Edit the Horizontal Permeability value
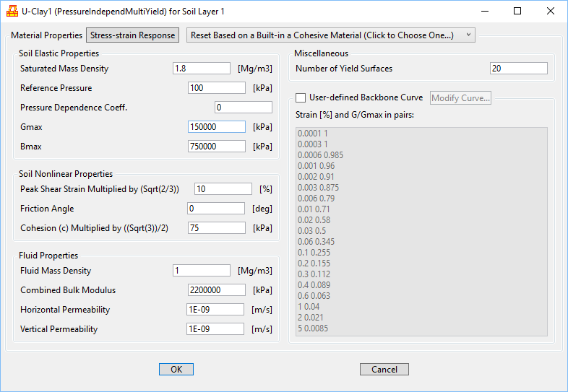The height and width of the screenshot is (392, 568). pos(215,310)
